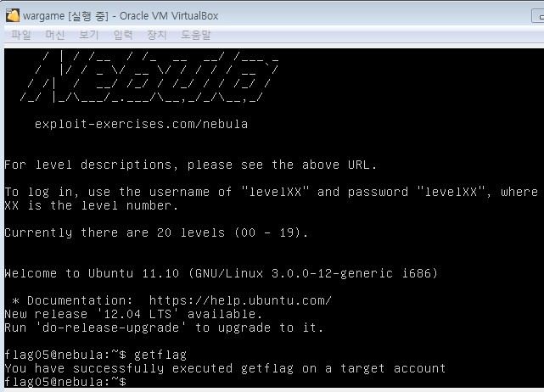This screenshot has height=392, width=544.
Task: Click the exploit-exercises.com/nebula text
Action: pos(141,124)
